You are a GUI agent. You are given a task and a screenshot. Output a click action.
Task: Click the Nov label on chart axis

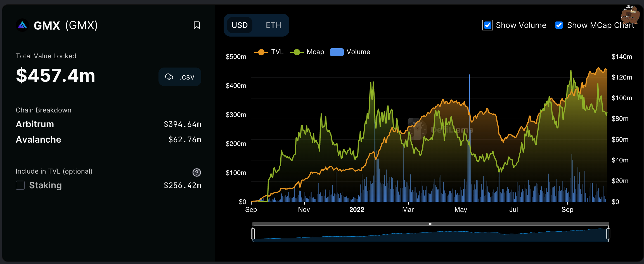(x=304, y=210)
